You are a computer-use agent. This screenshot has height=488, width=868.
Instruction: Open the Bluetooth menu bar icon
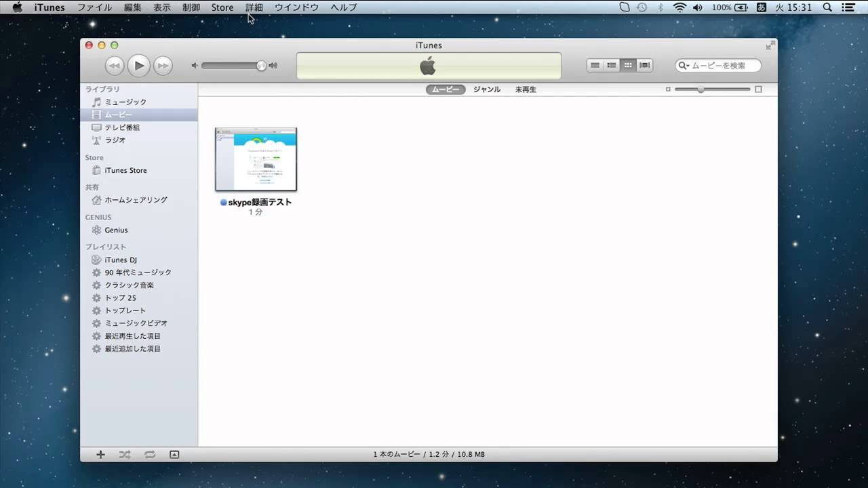(x=660, y=7)
